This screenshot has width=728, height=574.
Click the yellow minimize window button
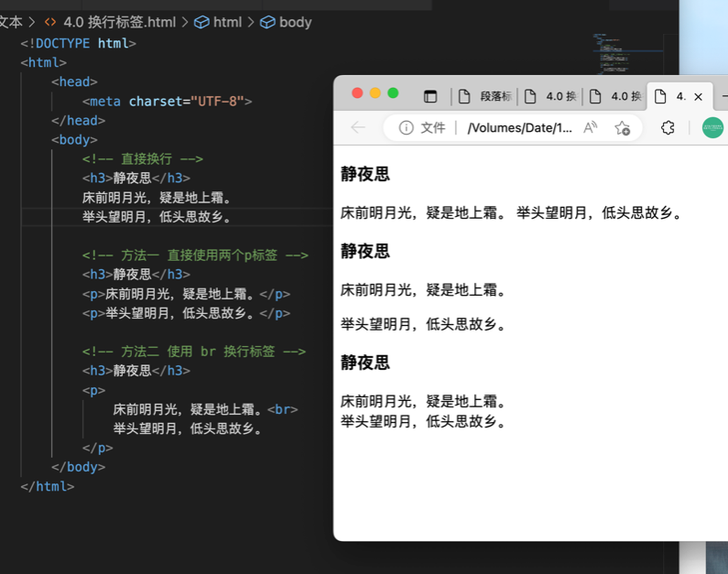375,93
